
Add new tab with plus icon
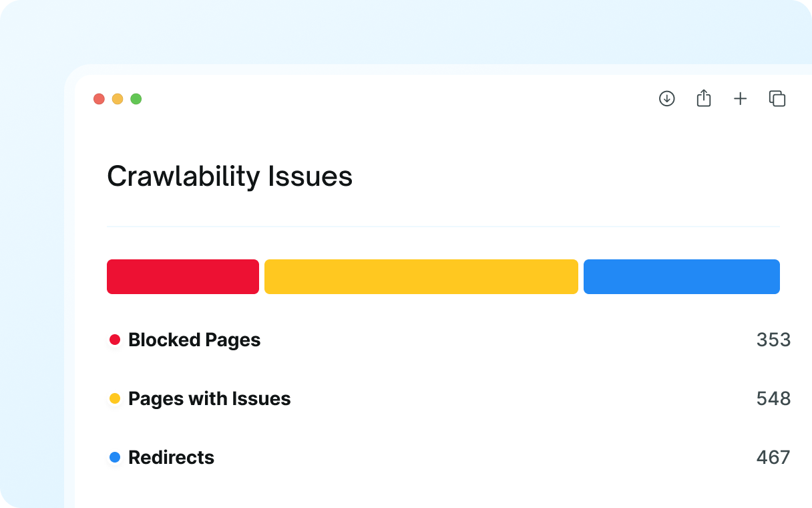pos(741,99)
